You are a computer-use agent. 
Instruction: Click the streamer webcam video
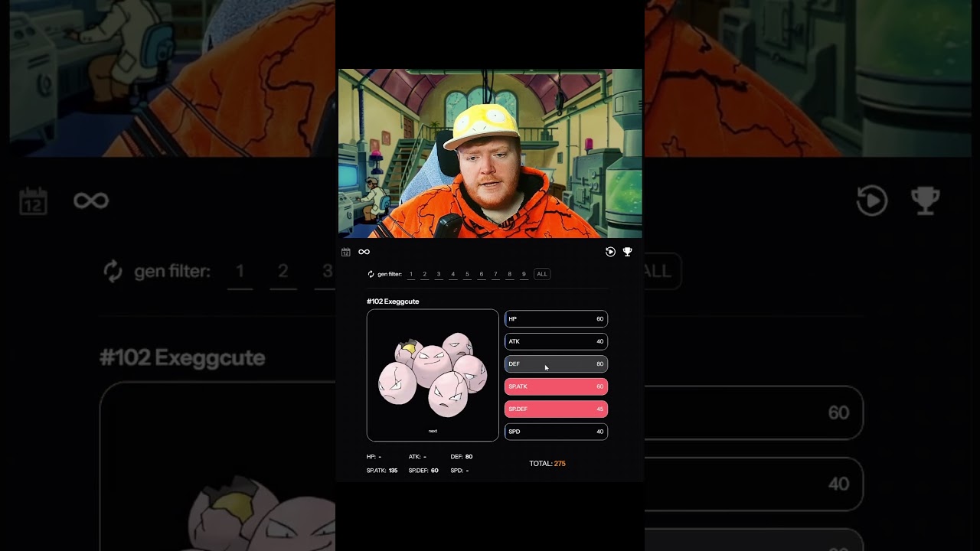click(490, 153)
